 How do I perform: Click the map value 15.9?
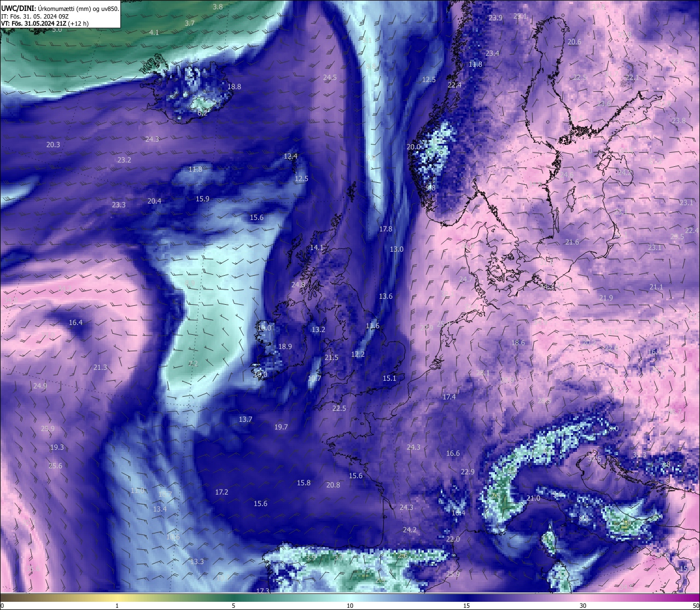coord(202,199)
